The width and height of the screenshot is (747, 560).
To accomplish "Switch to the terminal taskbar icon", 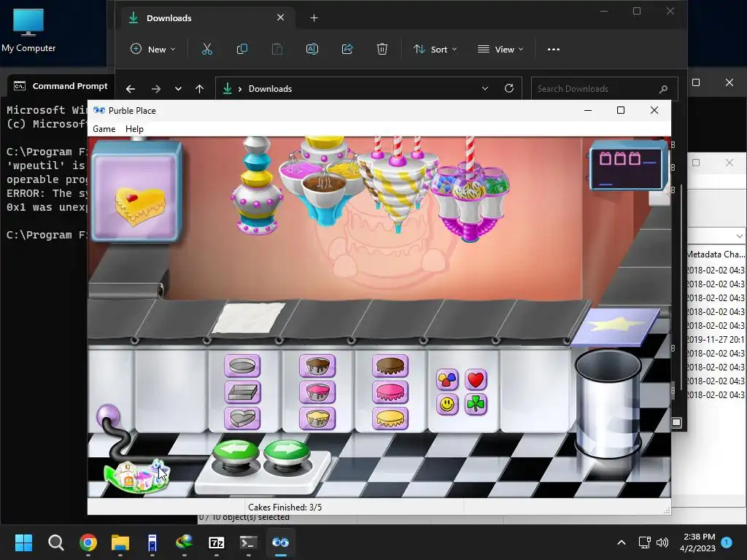I will (248, 542).
